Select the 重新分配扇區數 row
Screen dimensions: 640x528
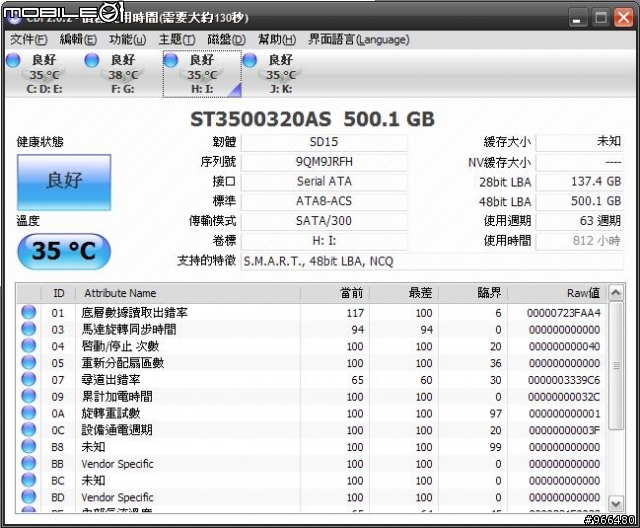(x=312, y=363)
